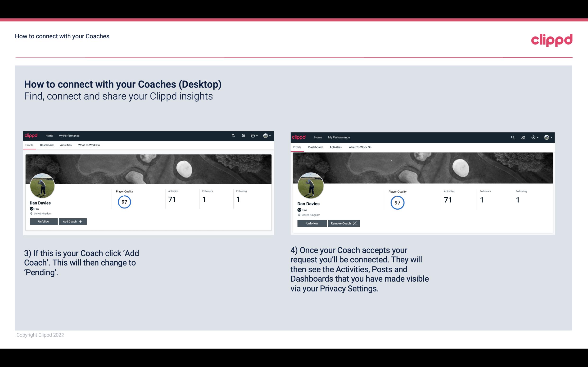Click 'My Performance' dropdown in nav
This screenshot has height=367, width=588.
click(x=69, y=135)
